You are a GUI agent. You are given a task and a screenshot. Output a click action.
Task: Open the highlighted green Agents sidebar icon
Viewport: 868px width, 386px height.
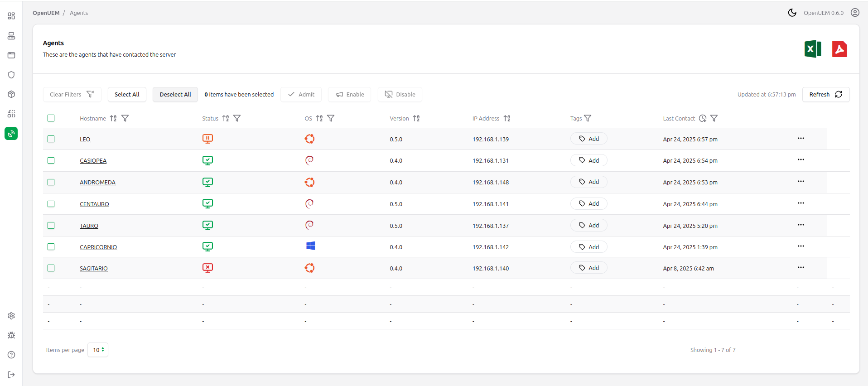(11, 133)
